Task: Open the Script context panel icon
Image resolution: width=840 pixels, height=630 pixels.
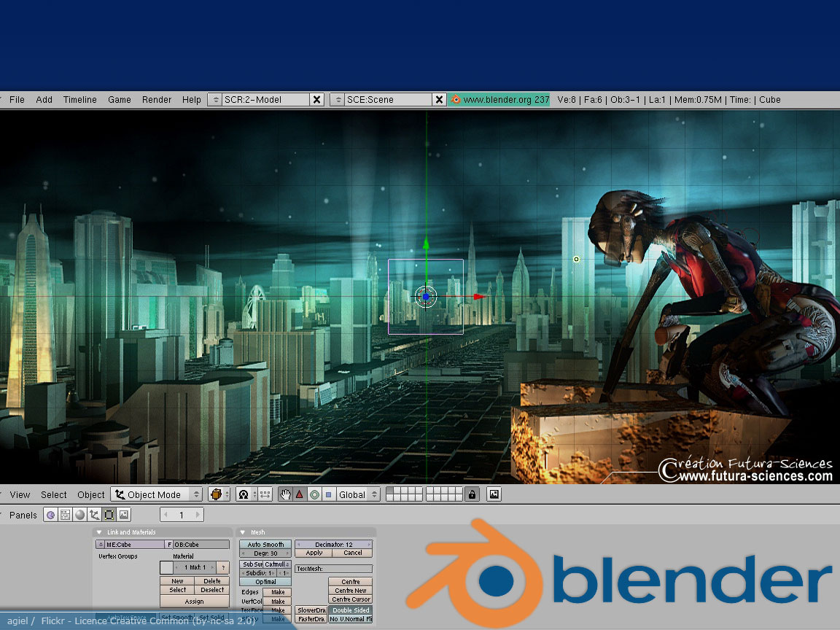Action: coord(65,515)
